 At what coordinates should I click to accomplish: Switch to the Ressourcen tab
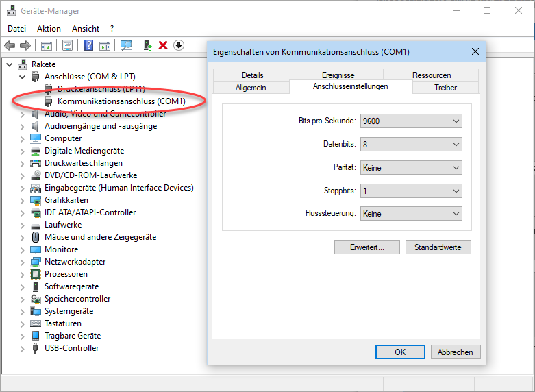[432, 75]
